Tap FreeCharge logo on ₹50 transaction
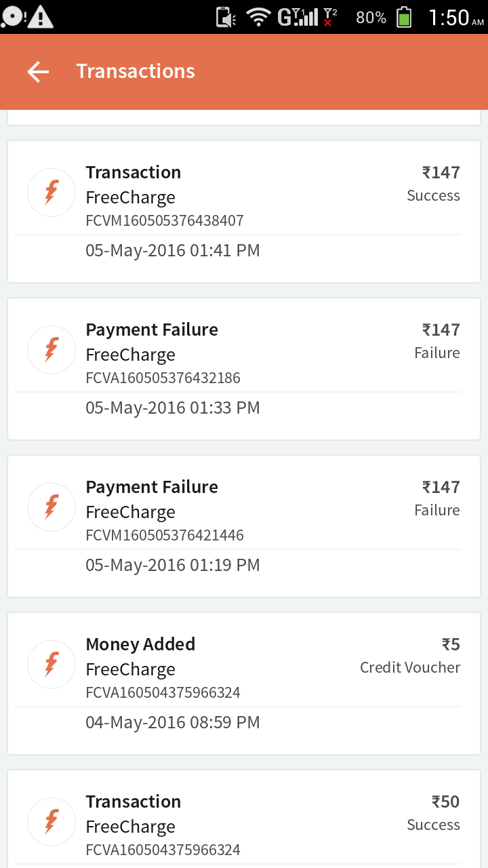Image resolution: width=488 pixels, height=868 pixels. [x=52, y=822]
